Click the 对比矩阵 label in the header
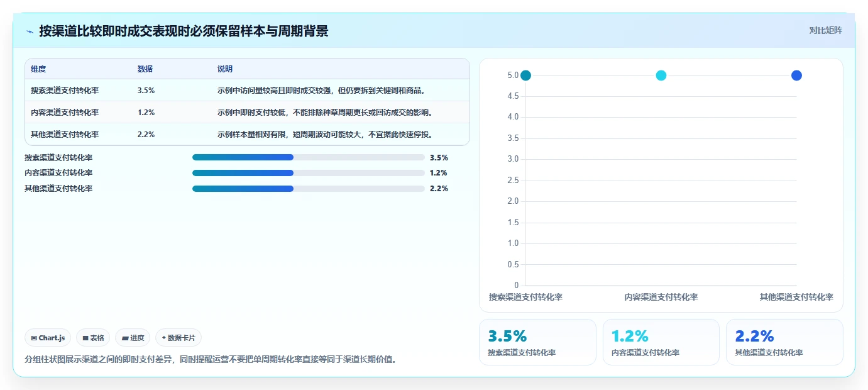The height and width of the screenshot is (390, 868). point(825,30)
